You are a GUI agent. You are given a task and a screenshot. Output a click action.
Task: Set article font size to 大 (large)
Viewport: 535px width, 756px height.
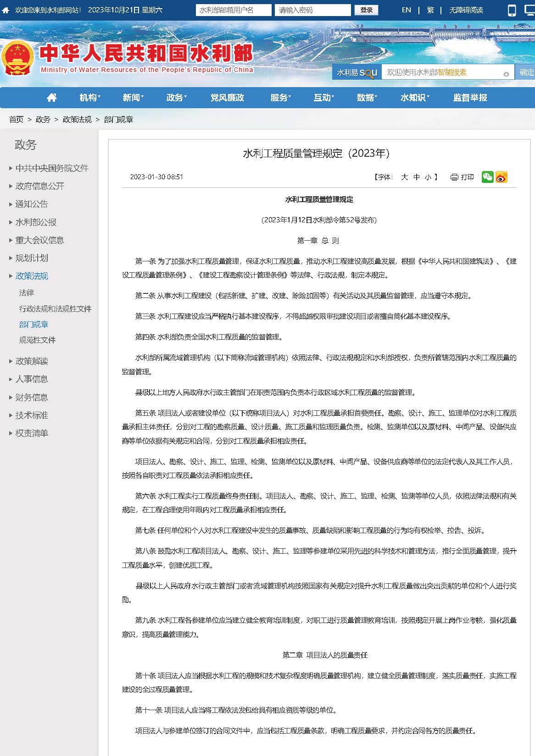click(404, 177)
